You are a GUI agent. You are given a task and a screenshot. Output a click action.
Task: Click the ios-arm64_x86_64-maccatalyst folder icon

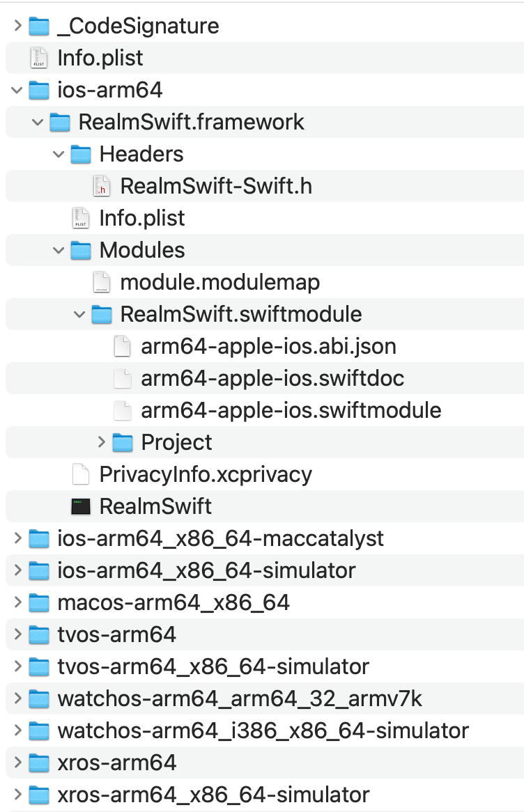39,538
